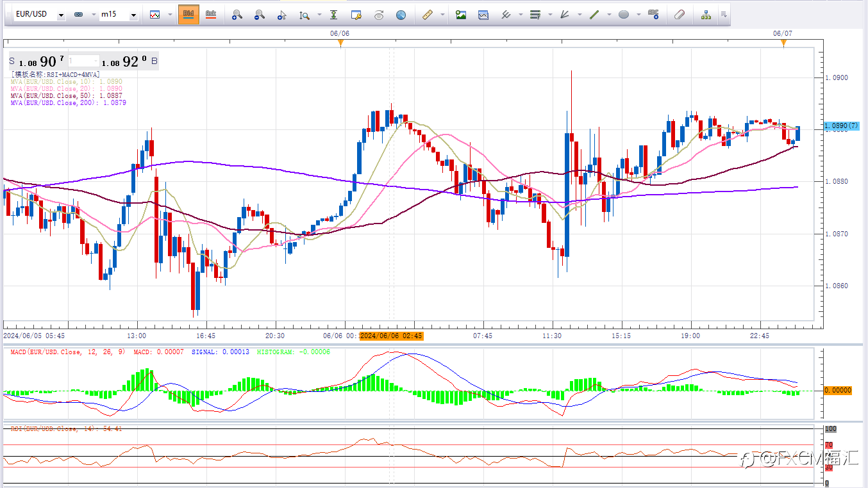Click the eraser tool icon
The height and width of the screenshot is (488, 868).
680,14
